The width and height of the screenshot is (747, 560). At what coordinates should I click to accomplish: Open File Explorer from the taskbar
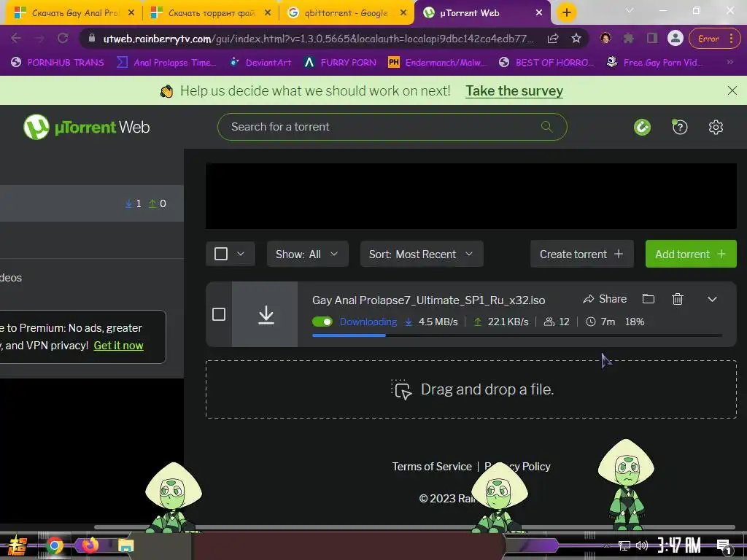[125, 545]
